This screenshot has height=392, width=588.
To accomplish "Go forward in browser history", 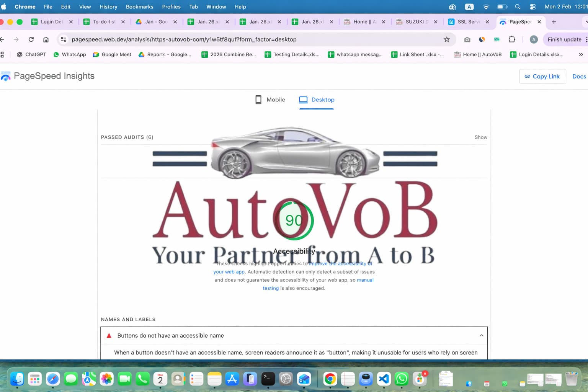I will click(x=16, y=39).
